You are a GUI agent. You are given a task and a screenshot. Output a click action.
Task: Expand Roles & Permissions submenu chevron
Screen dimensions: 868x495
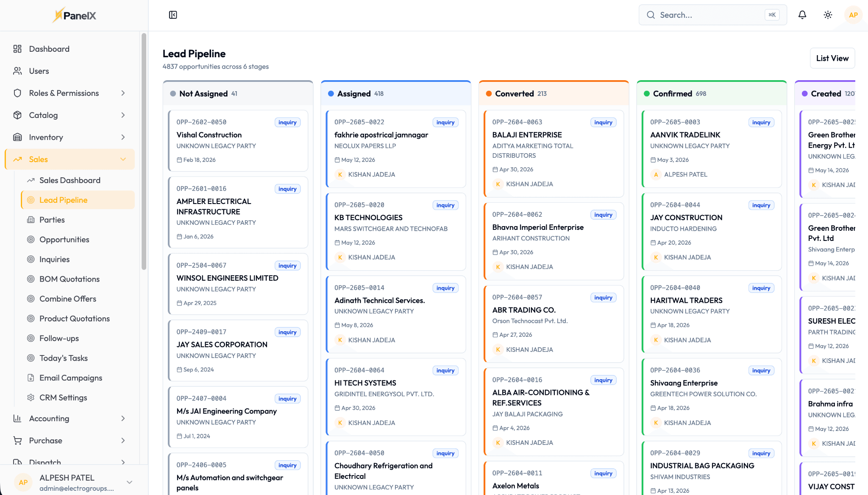point(123,93)
